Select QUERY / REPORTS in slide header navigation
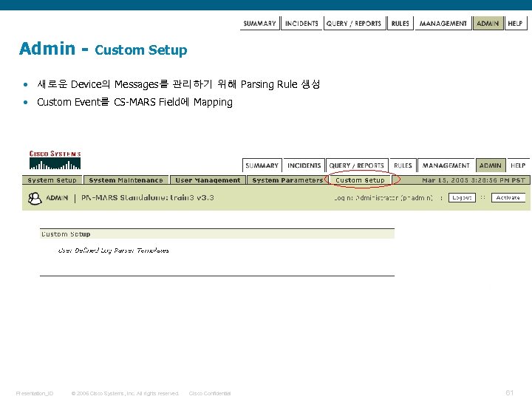 (x=355, y=24)
